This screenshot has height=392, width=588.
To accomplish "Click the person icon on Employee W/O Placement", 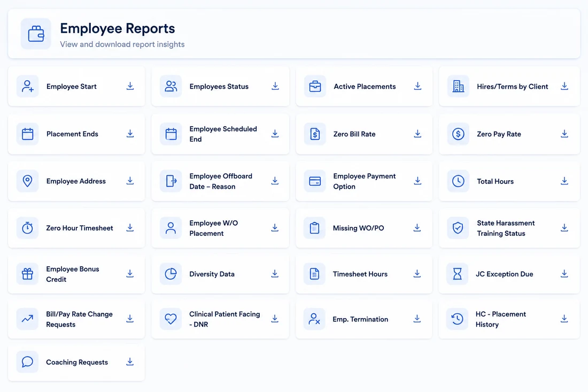I will 171,228.
